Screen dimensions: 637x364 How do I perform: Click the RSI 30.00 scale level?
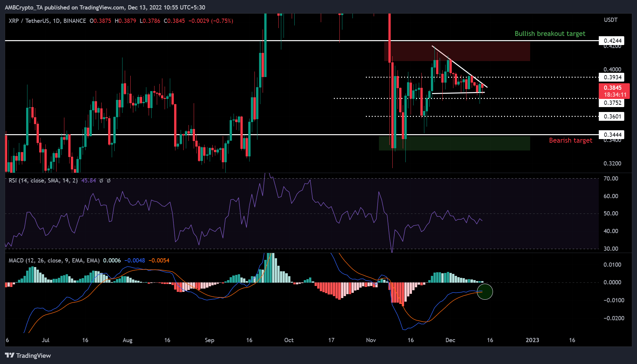[x=611, y=249]
